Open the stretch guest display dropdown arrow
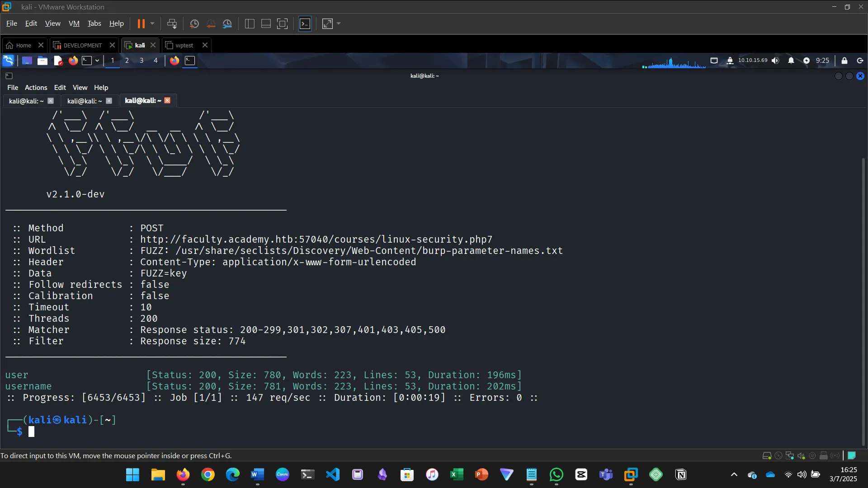868x488 pixels. click(x=338, y=23)
